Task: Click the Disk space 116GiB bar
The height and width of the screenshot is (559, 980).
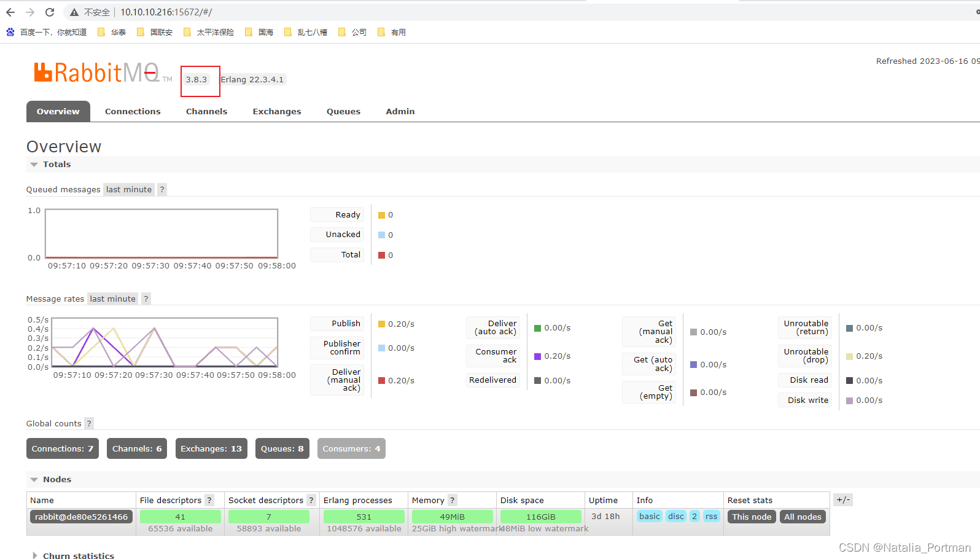Action: (x=540, y=517)
